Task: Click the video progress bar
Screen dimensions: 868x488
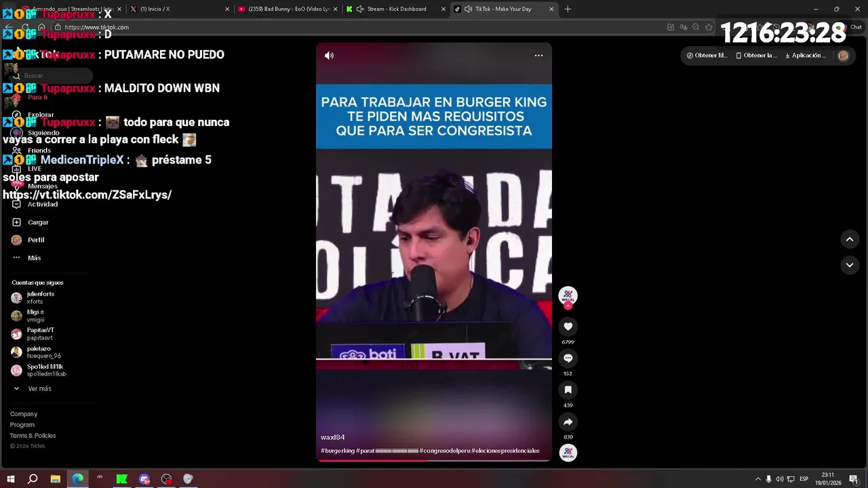Action: coord(434,461)
